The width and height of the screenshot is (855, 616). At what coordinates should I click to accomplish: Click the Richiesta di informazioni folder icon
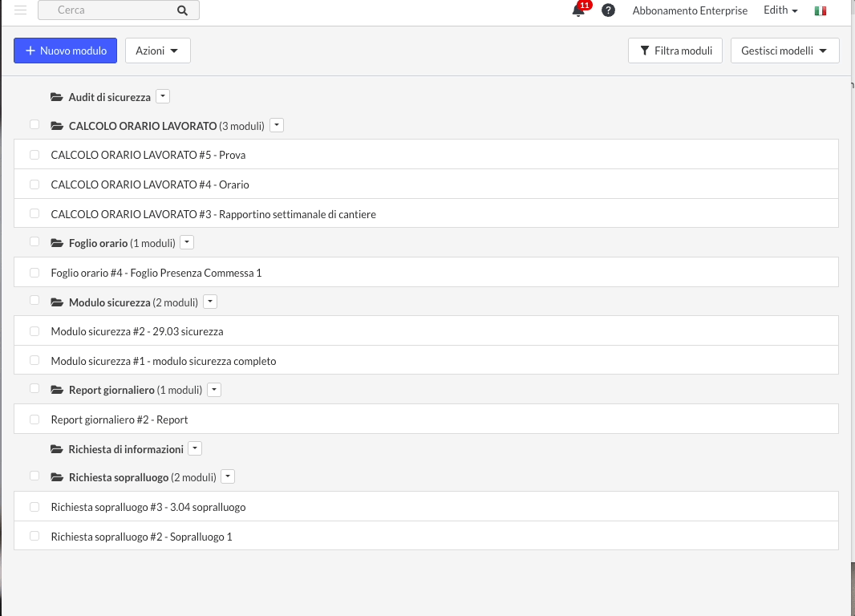point(56,449)
